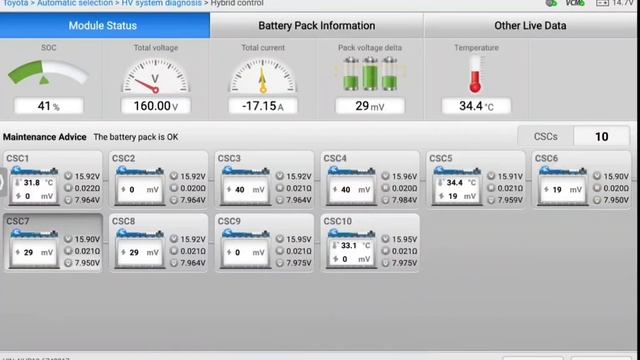Click CSC8 resistance reading 0.021Ω

(x=193, y=251)
